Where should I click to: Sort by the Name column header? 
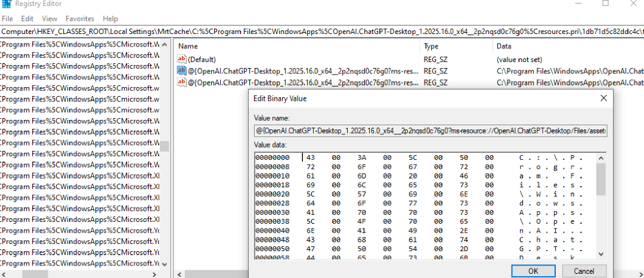point(296,46)
